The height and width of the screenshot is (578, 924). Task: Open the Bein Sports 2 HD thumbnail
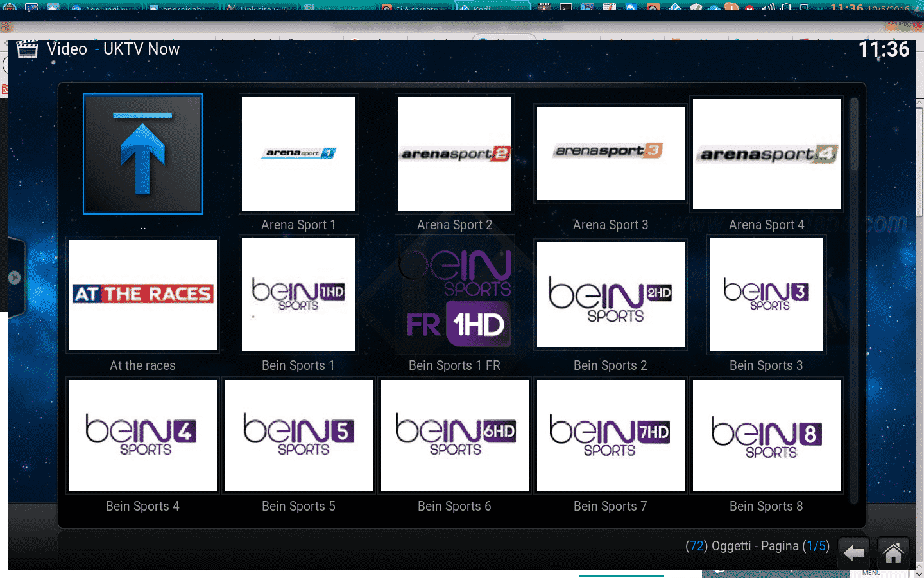[610, 295]
